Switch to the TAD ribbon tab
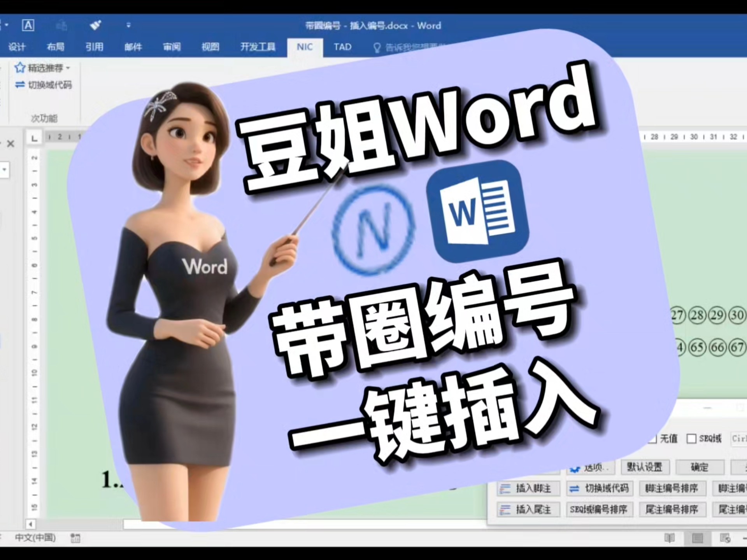Screen dimensions: 747x560 (342, 47)
